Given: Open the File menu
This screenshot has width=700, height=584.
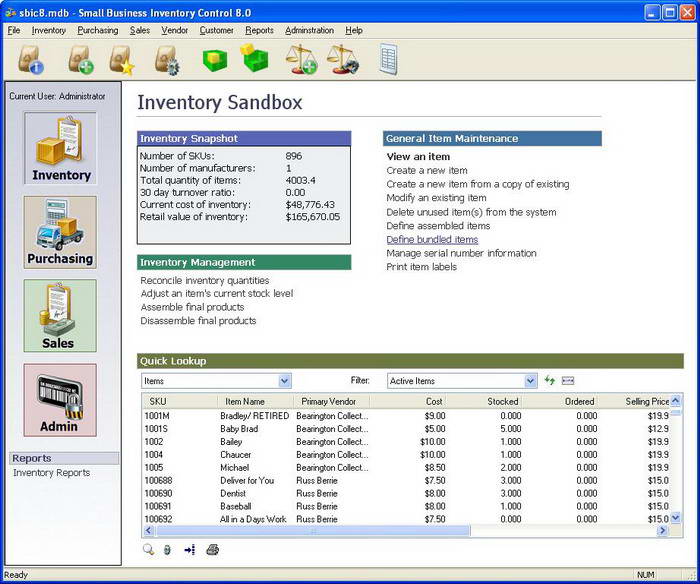Looking at the screenshot, I should (x=14, y=30).
